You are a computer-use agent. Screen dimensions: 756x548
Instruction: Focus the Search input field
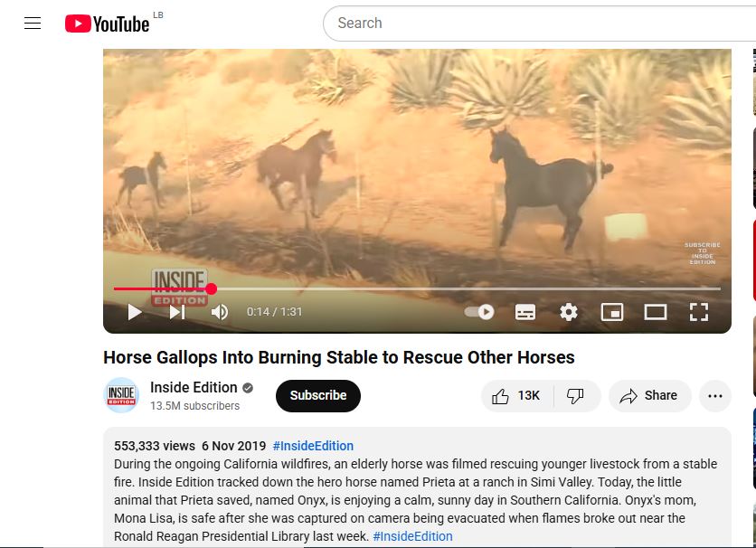click(540, 24)
